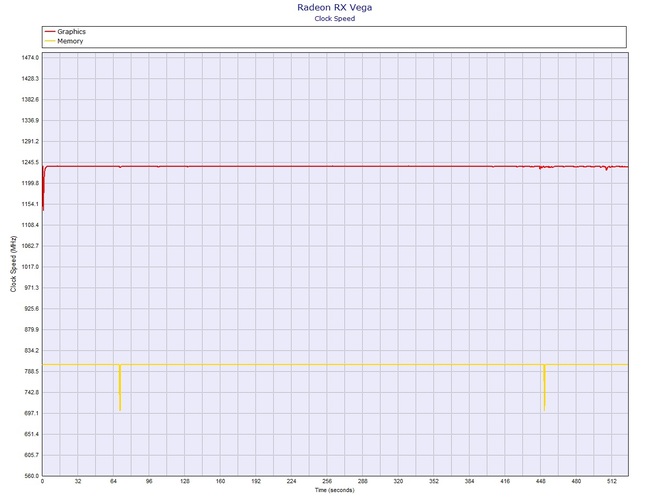This screenshot has height=502, width=670.
Task: Click the 605.7 y-axis value
Action: tap(31, 455)
